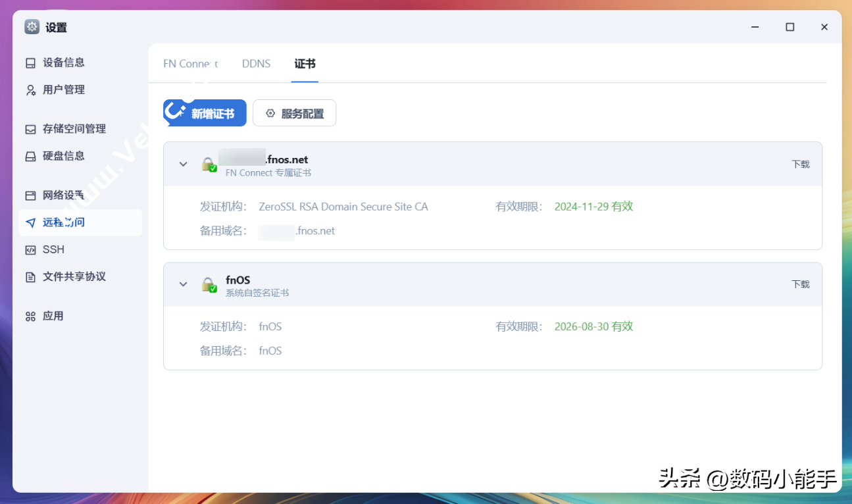Select 文件共享协议 document icon in sidebar
Image resolution: width=852 pixels, height=504 pixels.
pos(30,277)
